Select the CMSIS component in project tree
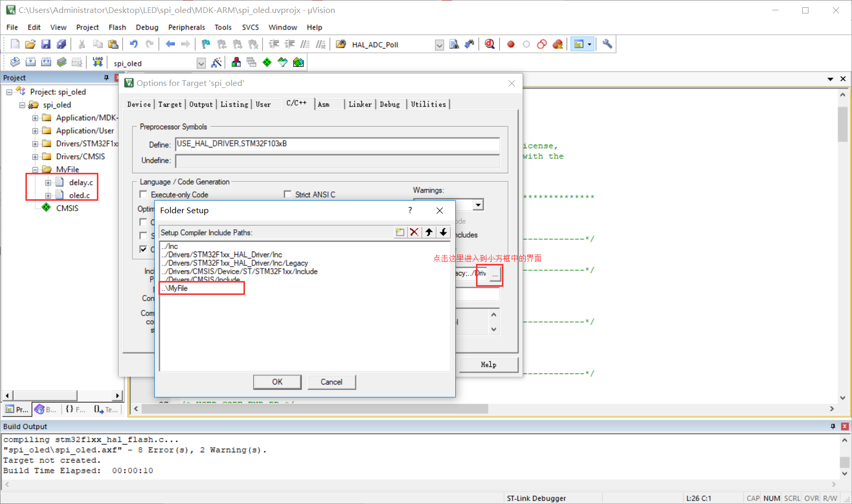This screenshot has width=852, height=504. click(67, 208)
